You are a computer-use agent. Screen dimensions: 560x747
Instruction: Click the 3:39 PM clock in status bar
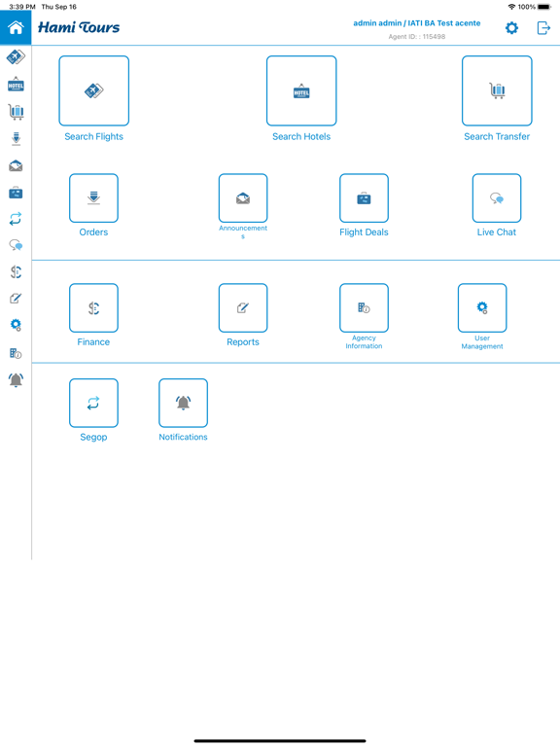point(22,7)
